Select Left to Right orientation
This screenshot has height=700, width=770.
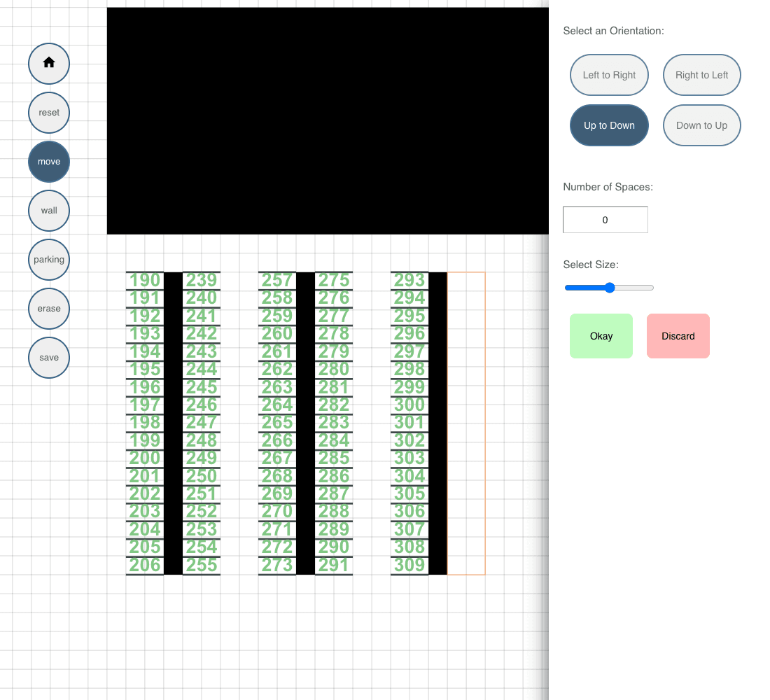pos(609,75)
